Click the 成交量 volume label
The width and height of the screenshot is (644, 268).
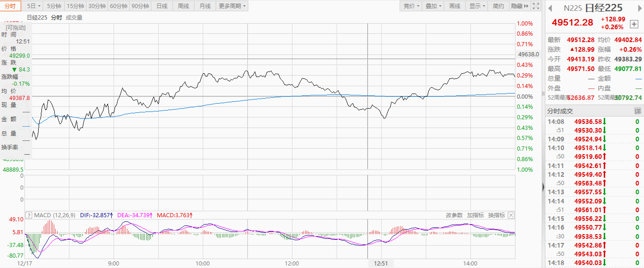pyautogui.click(x=74, y=17)
